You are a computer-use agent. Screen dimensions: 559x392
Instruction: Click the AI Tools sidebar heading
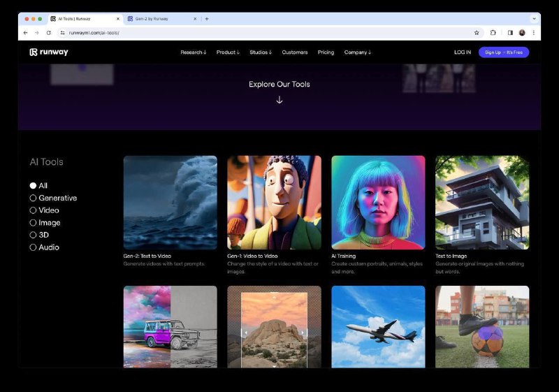pyautogui.click(x=46, y=162)
